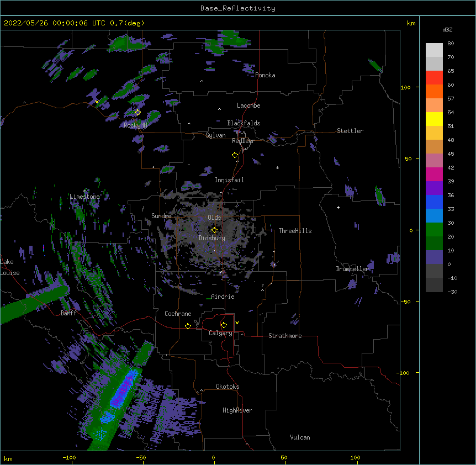Image resolution: width=476 pixels, height=465 pixels.
Task: Click the Lacombe city label
Action: tap(248, 105)
